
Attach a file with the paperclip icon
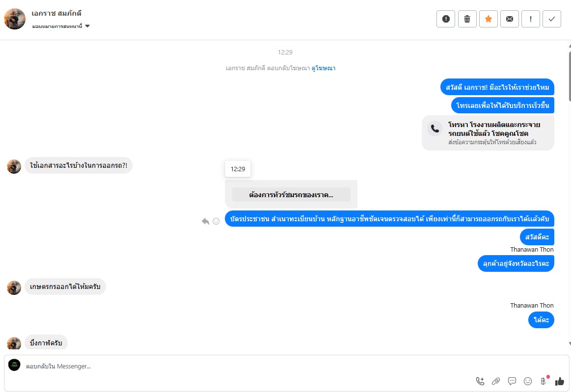(x=496, y=381)
